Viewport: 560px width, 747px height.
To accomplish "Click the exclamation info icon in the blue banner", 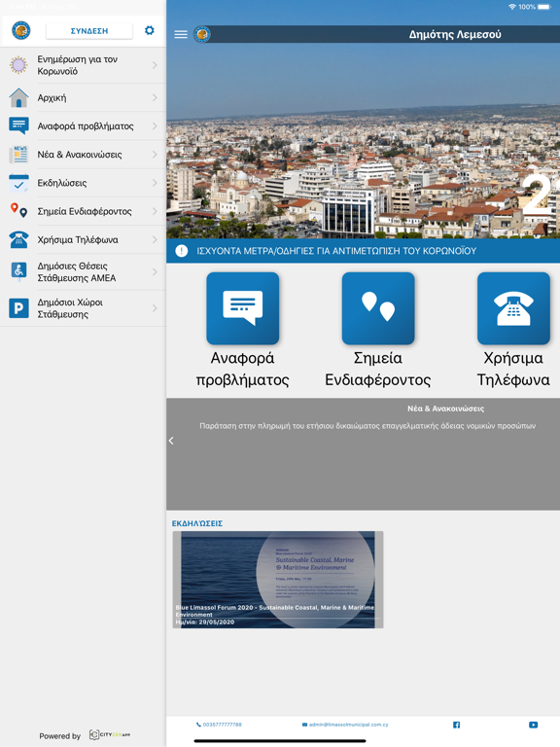I will point(182,251).
